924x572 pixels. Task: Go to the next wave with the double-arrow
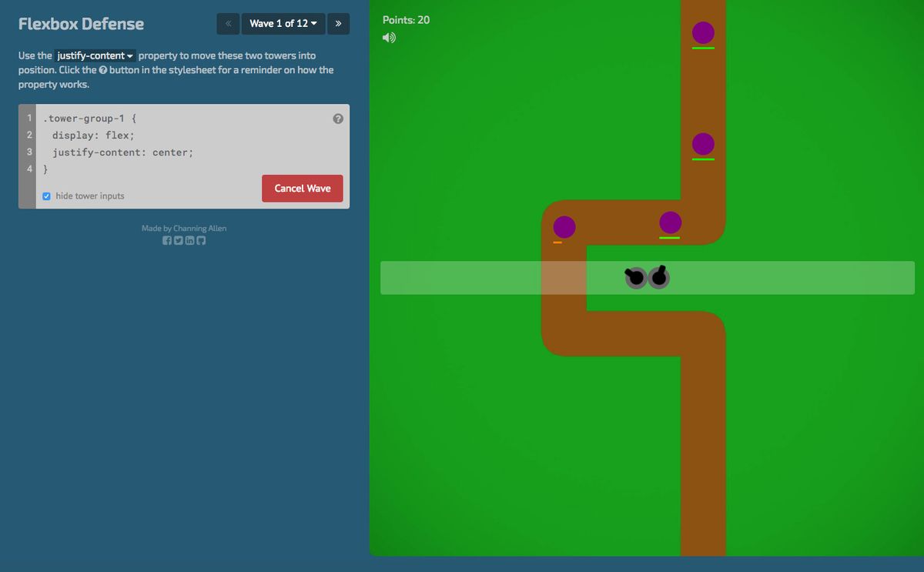[x=338, y=24]
